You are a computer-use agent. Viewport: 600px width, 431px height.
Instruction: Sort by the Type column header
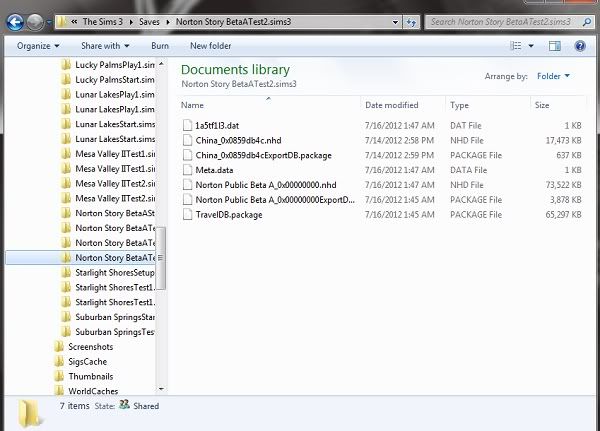pyautogui.click(x=459, y=105)
